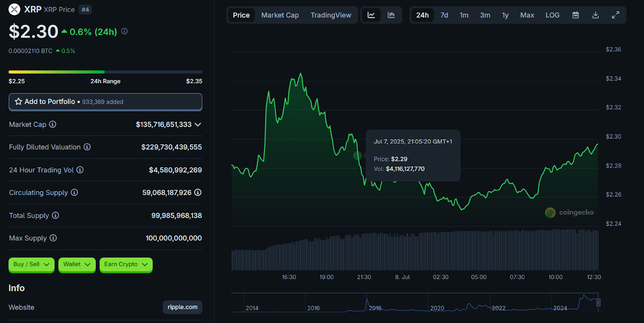Download chart data icon
This screenshot has width=644, height=323.
pos(596,15)
